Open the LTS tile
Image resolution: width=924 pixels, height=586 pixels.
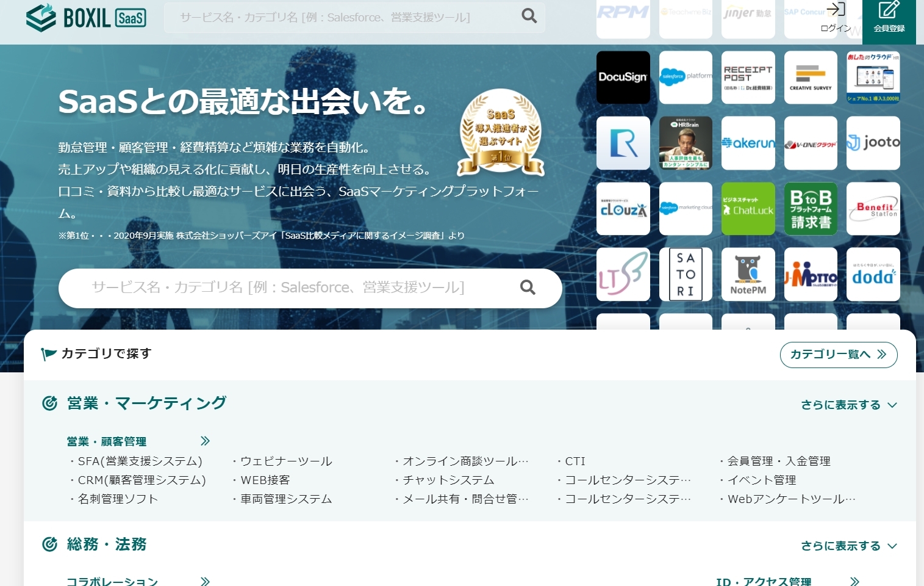(x=623, y=274)
